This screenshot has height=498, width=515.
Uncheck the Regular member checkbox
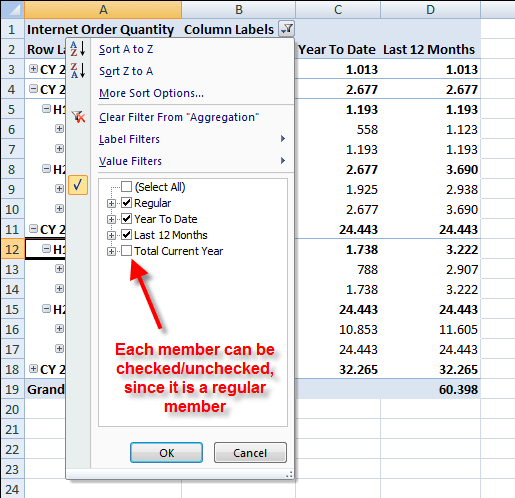[126, 202]
